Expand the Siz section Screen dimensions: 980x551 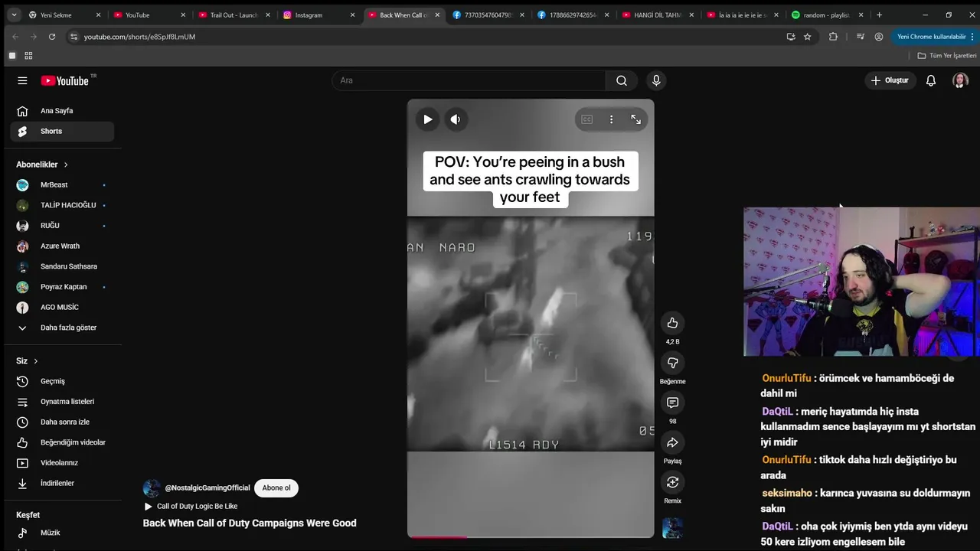pyautogui.click(x=27, y=361)
